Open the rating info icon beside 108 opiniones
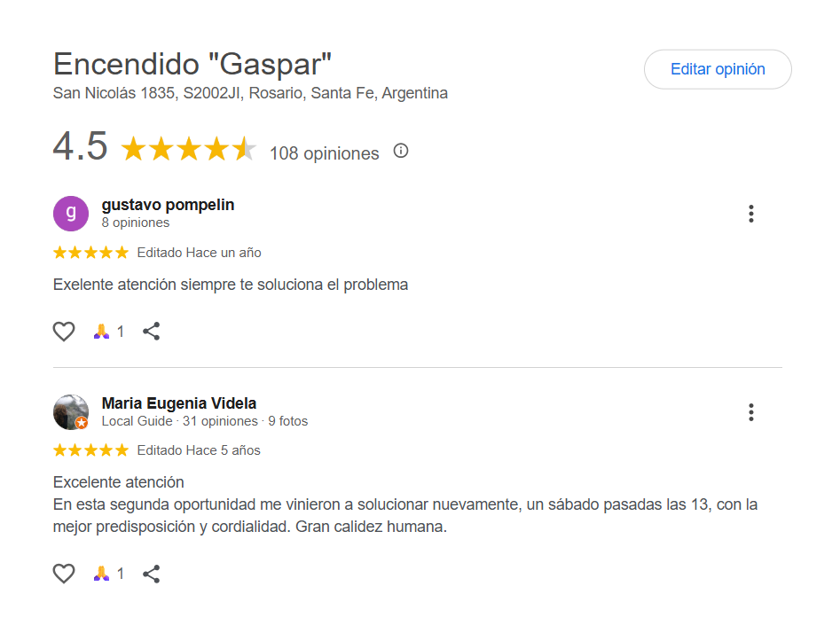This screenshot has height=641, width=840. point(401,151)
